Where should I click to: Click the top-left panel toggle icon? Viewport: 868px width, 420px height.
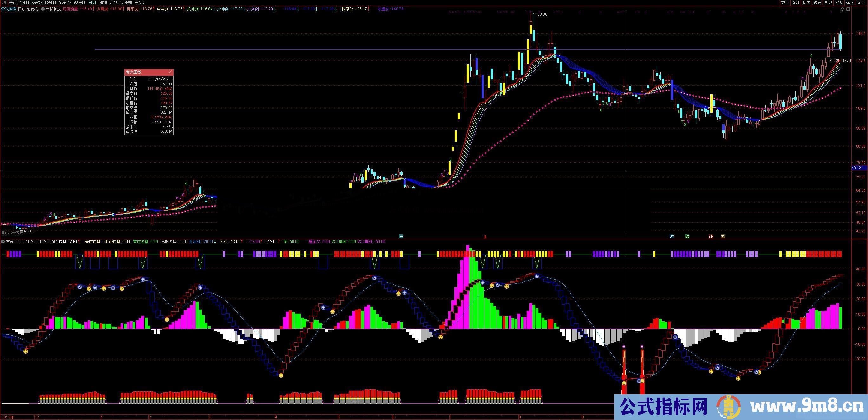click(4, 3)
